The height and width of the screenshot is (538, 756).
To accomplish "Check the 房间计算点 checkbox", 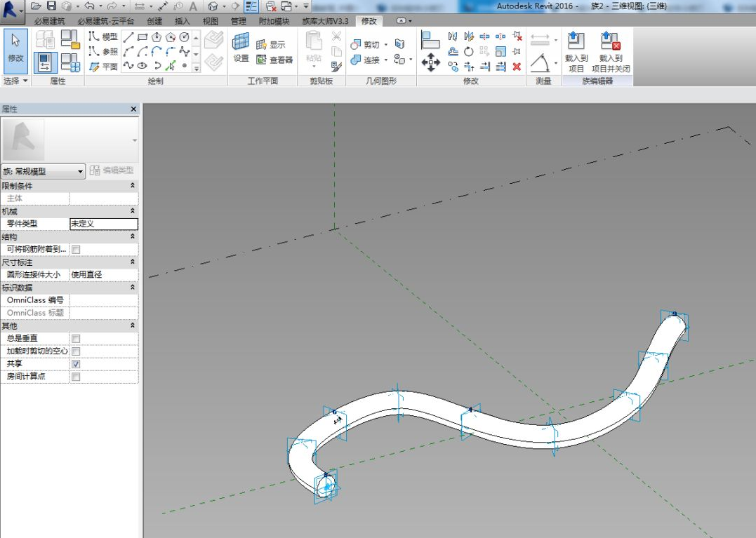I will (76, 377).
